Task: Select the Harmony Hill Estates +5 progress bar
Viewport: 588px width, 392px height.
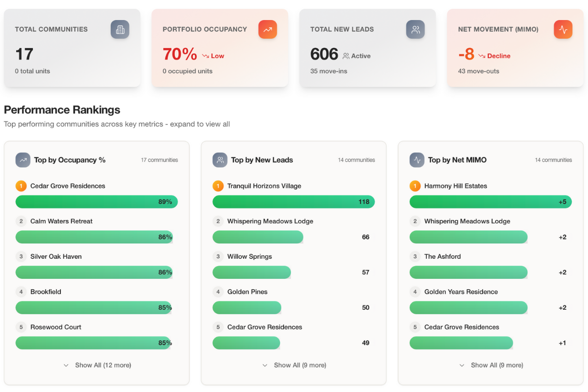Action: click(x=490, y=202)
